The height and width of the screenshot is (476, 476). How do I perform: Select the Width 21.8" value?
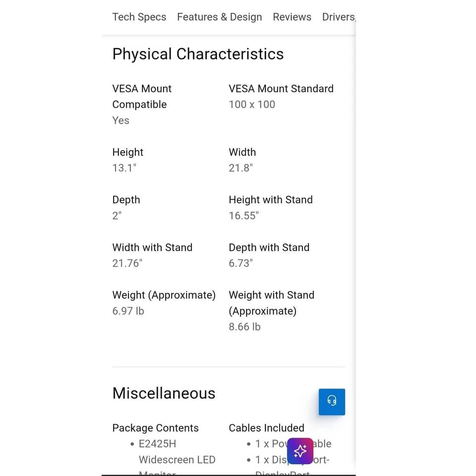tap(241, 168)
